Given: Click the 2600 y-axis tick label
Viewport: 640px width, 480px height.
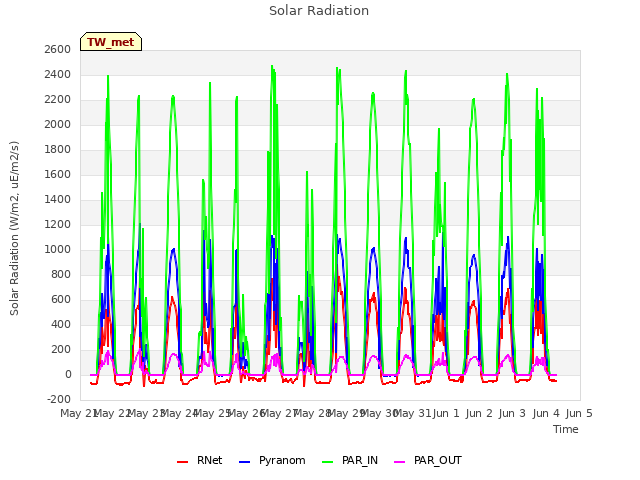Looking at the screenshot, I should coord(58,49).
